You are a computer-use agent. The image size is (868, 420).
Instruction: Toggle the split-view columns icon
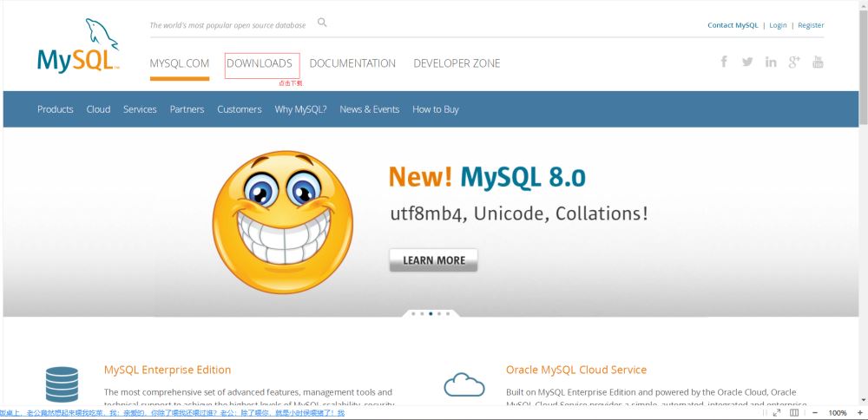pyautogui.click(x=794, y=413)
